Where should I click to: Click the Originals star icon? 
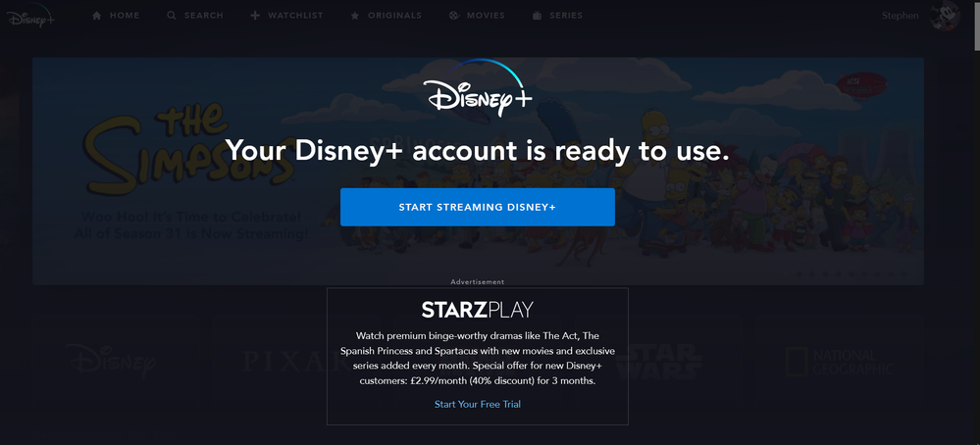pyautogui.click(x=355, y=16)
